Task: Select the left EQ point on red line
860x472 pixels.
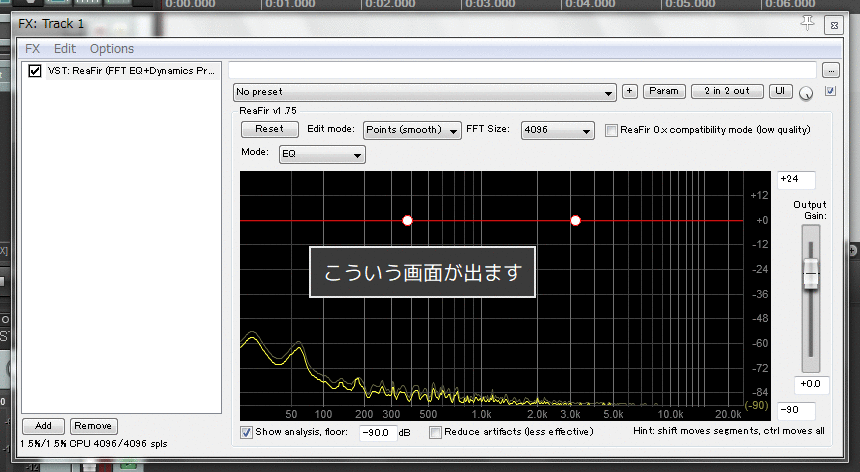Action: (x=407, y=220)
